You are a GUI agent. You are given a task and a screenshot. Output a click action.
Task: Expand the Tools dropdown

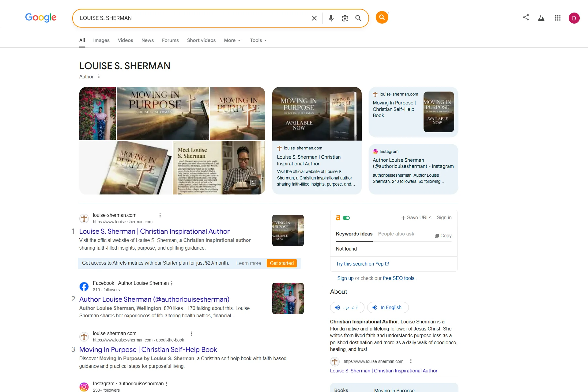point(258,40)
